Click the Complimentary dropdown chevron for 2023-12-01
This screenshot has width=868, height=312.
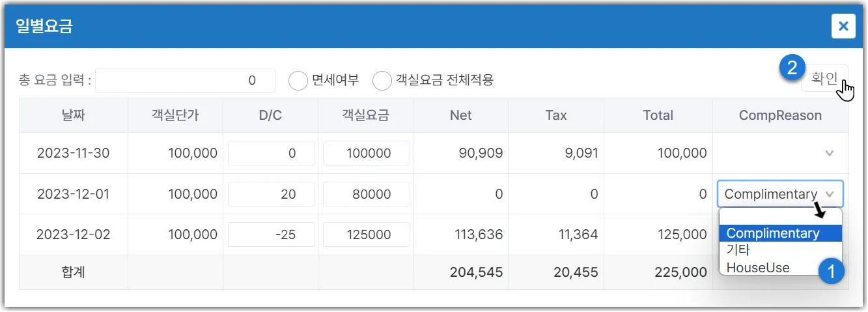point(829,194)
